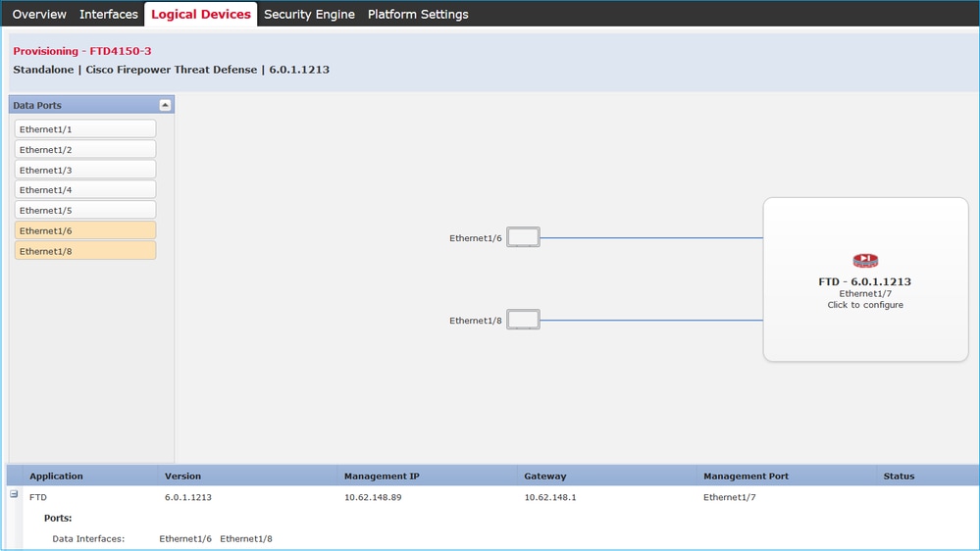The height and width of the screenshot is (551, 980).
Task: Click FTD in Application column
Action: [38, 497]
